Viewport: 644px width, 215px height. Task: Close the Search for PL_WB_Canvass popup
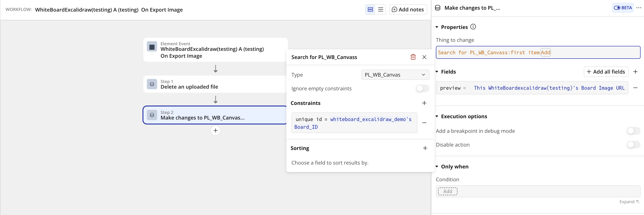(x=424, y=57)
